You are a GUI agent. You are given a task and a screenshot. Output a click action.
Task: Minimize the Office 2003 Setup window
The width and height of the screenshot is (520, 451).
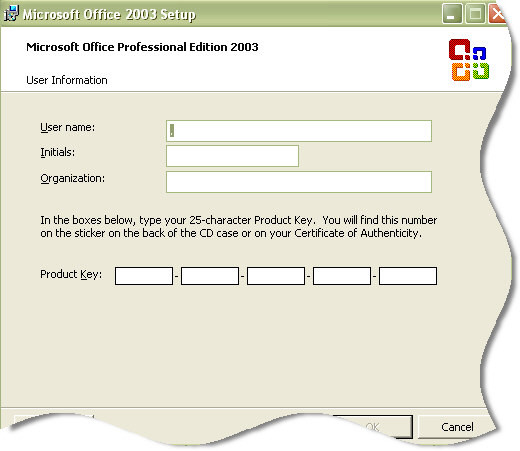pos(452,14)
